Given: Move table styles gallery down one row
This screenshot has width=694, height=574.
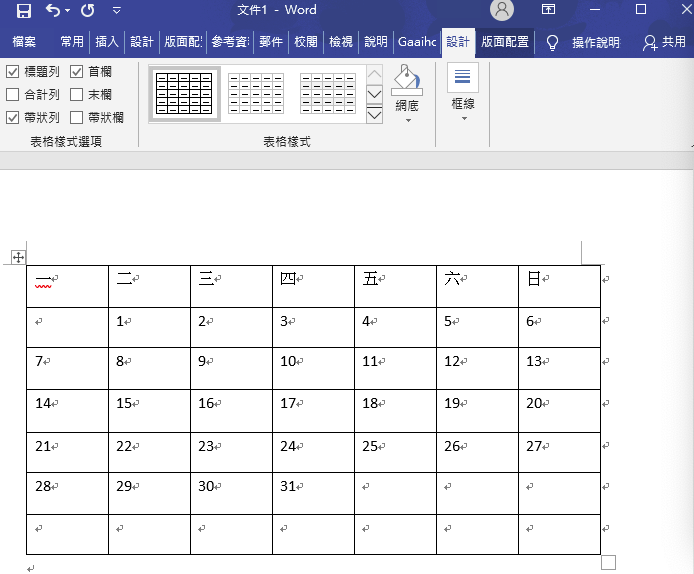Looking at the screenshot, I should [x=374, y=93].
